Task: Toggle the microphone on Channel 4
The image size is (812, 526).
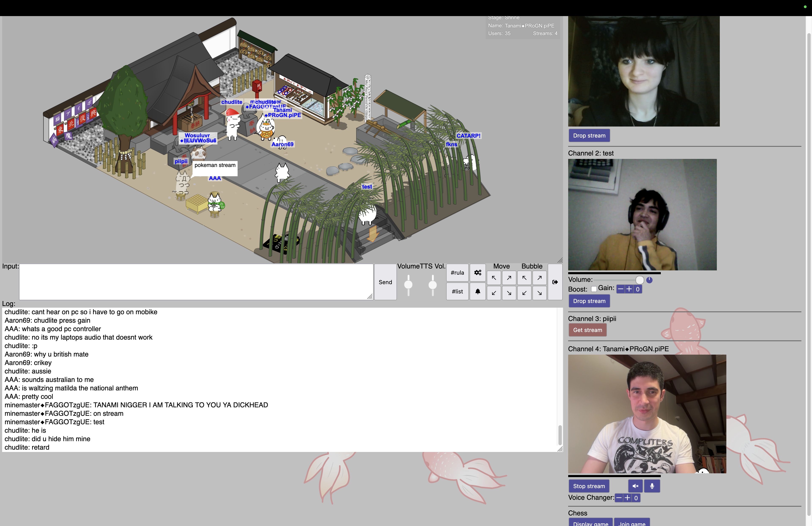Action: tap(652, 486)
